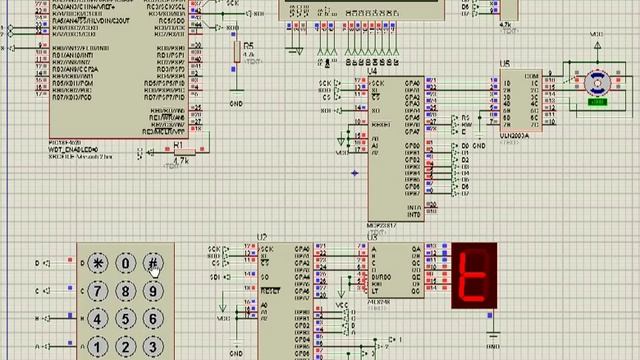Click the INTA pin label on U4
Image resolution: width=640 pixels, height=360 pixels.
(x=414, y=208)
